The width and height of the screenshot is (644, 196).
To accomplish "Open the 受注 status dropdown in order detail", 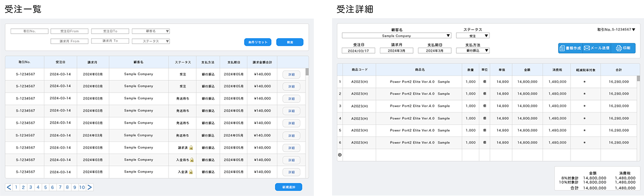I will pyautogui.click(x=472, y=36).
